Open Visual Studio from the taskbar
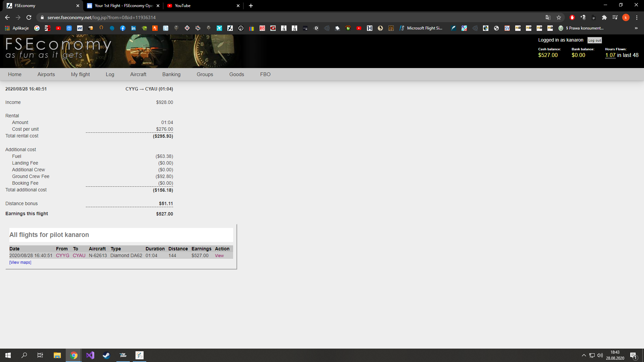Viewport: 644px width, 362px height. pyautogui.click(x=90, y=355)
